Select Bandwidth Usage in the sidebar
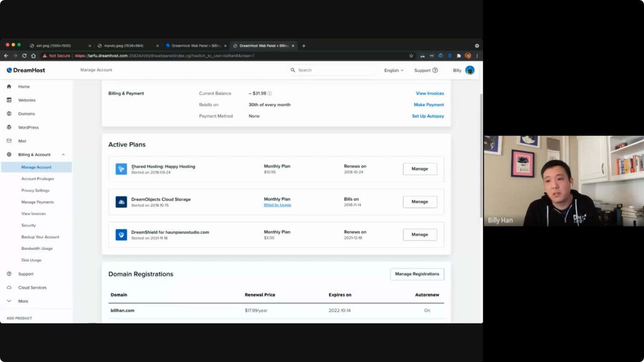 pos(37,248)
